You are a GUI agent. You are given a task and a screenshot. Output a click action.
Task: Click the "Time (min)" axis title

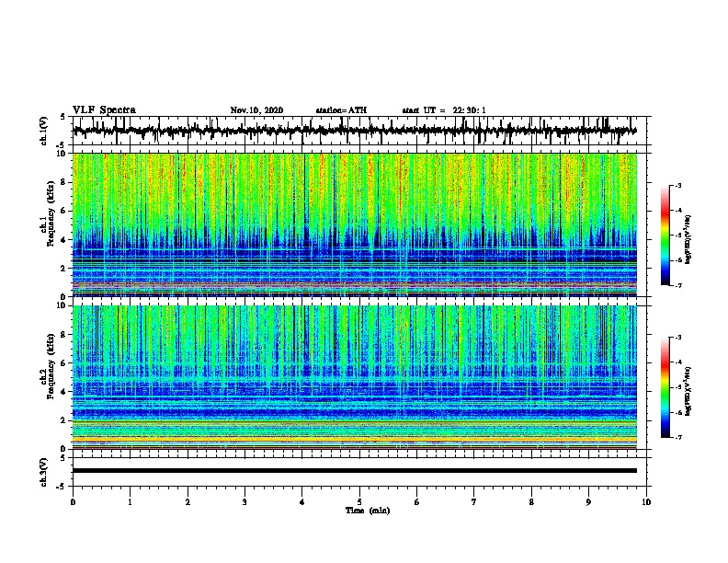[368, 511]
